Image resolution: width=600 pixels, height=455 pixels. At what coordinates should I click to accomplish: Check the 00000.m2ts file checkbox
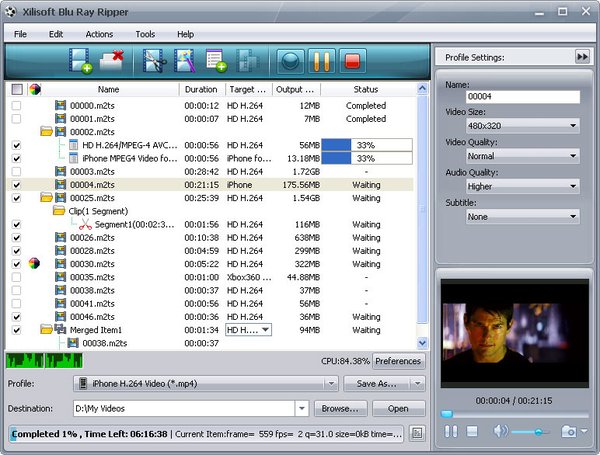pos(15,106)
